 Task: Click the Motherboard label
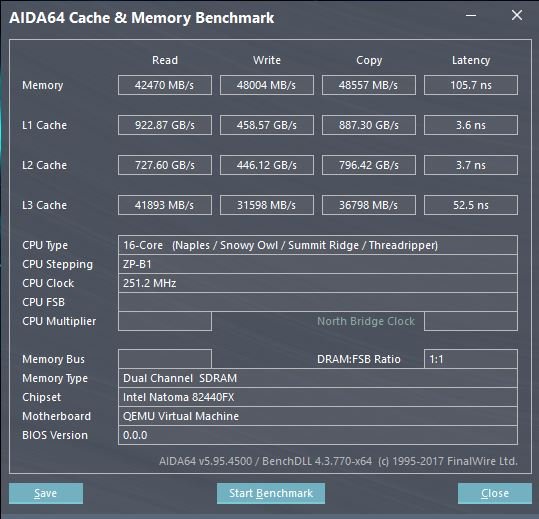[56, 416]
